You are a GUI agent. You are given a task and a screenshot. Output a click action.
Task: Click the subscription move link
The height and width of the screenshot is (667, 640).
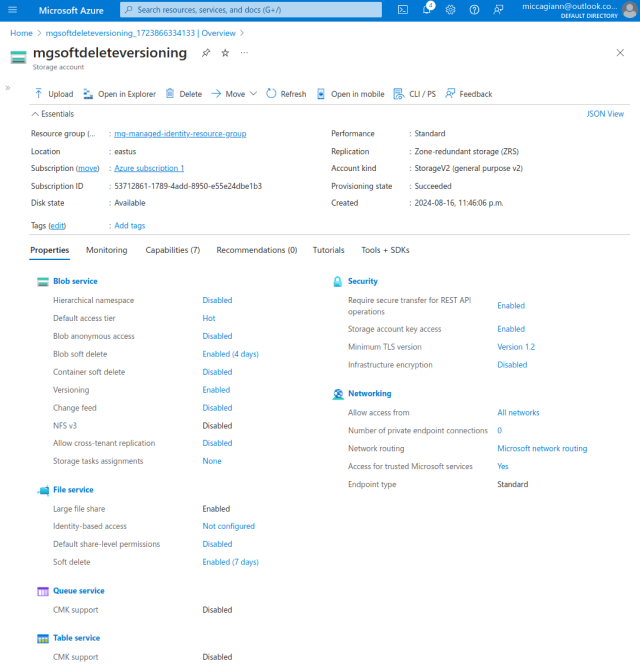pyautogui.click(x=88, y=168)
